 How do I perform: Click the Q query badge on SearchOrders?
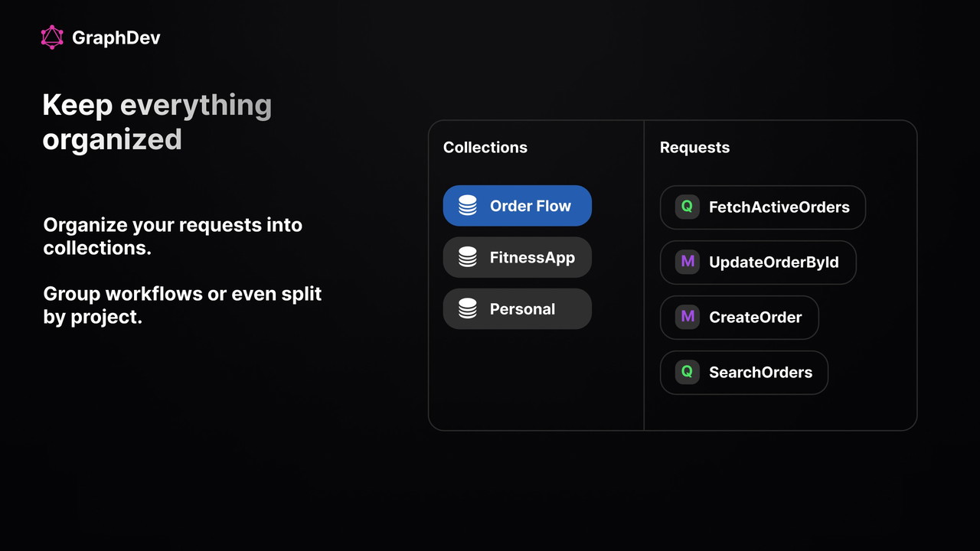687,372
